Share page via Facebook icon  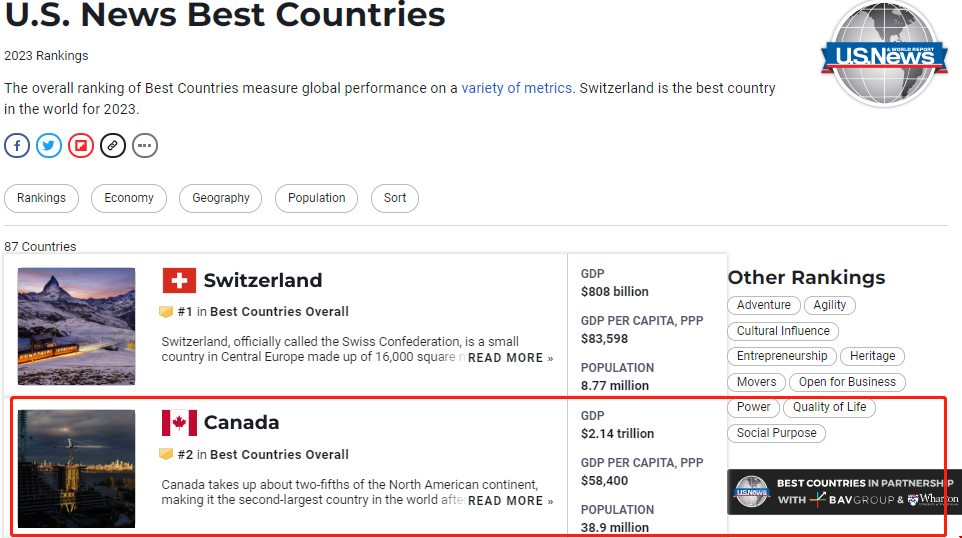point(17,146)
